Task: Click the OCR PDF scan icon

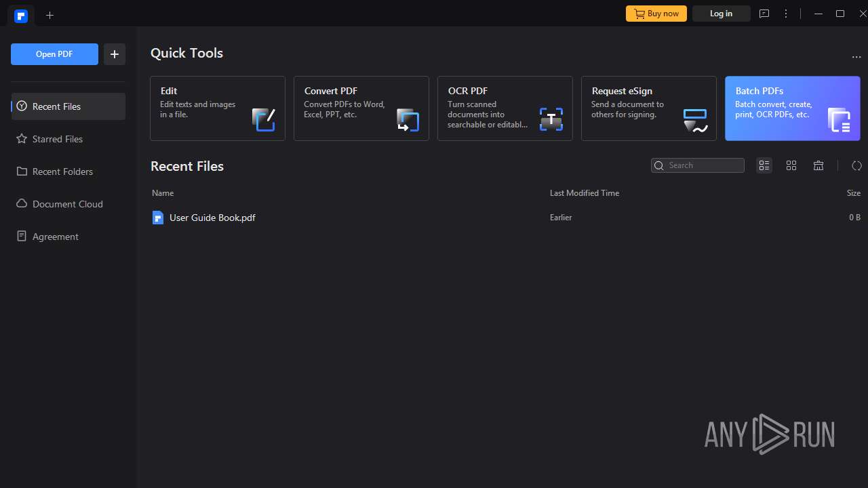Action: pos(551,119)
